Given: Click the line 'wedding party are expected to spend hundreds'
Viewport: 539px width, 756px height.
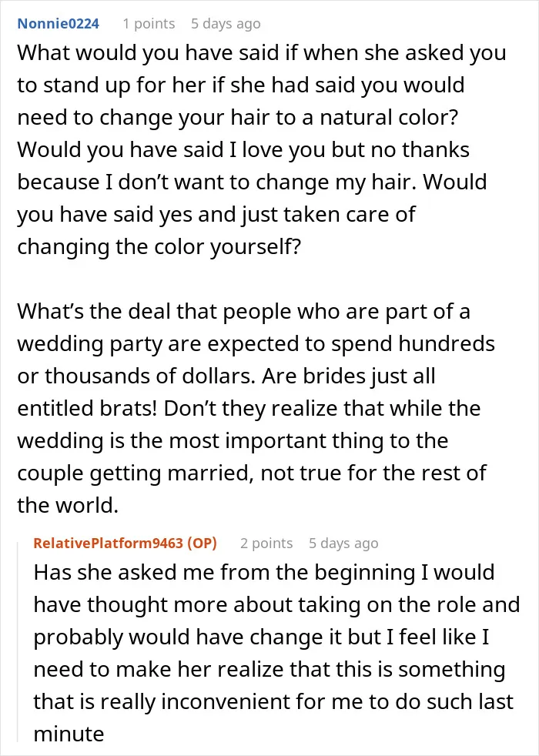Looking at the screenshot, I should tap(256, 344).
